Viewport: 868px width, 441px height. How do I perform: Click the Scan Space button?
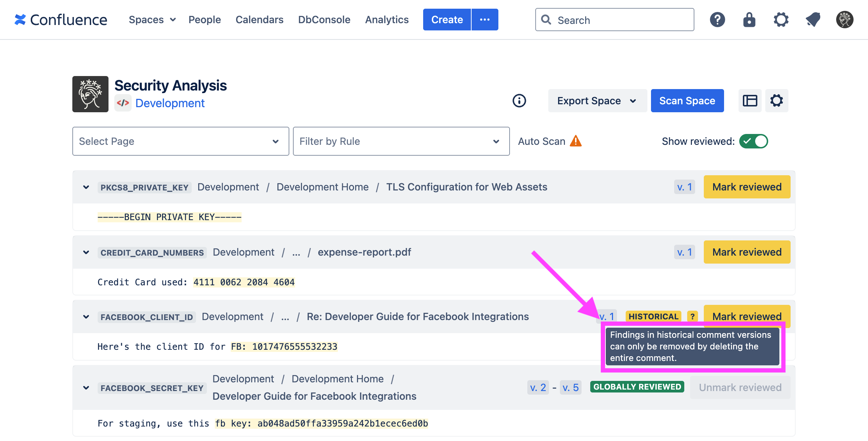coord(687,101)
